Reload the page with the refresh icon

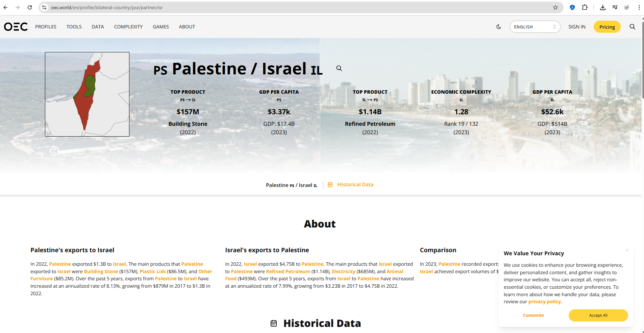click(30, 7)
